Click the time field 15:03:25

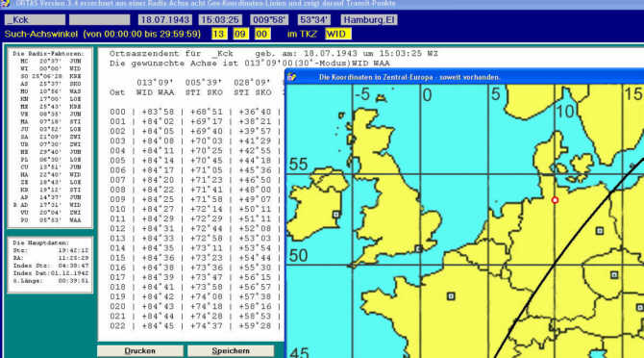220,20
